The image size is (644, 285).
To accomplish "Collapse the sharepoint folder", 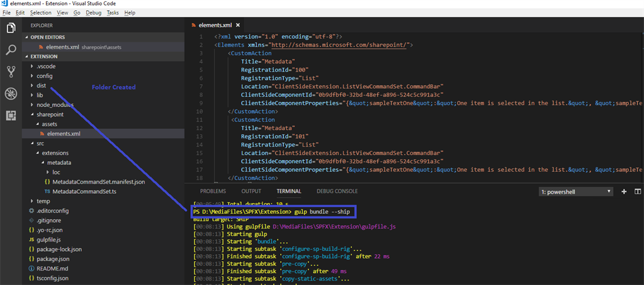I will tap(32, 115).
